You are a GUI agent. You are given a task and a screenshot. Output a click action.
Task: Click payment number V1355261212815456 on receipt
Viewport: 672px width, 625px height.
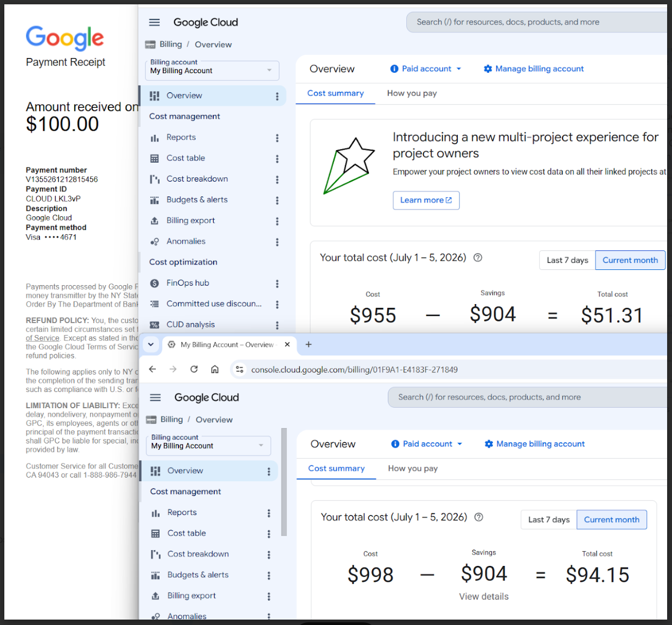[x=62, y=179]
